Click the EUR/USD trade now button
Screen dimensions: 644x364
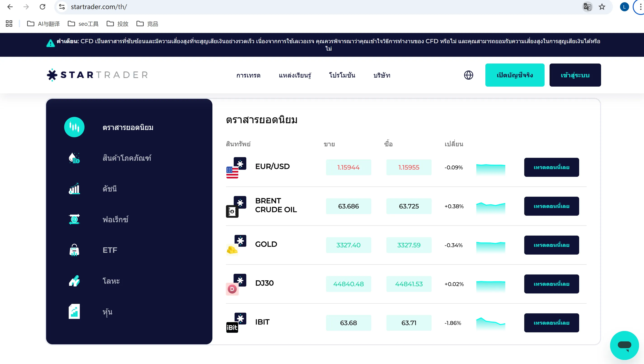coord(552,167)
